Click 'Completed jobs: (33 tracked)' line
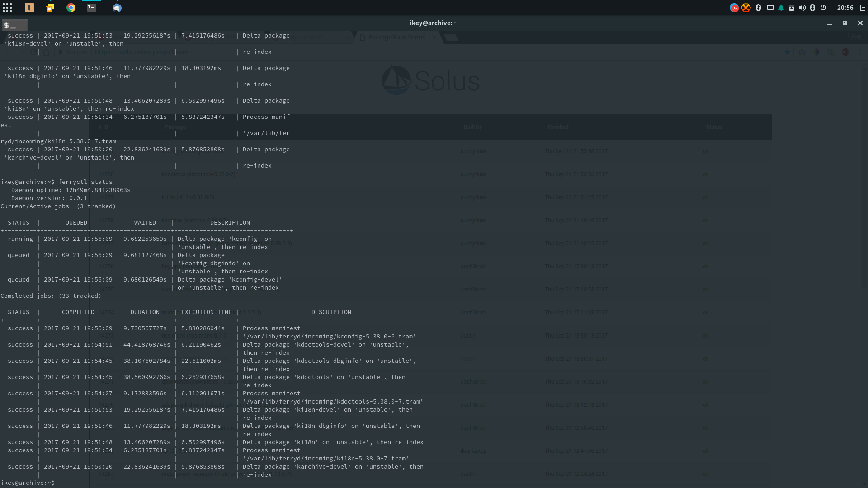The width and height of the screenshot is (868, 488). coord(51,296)
